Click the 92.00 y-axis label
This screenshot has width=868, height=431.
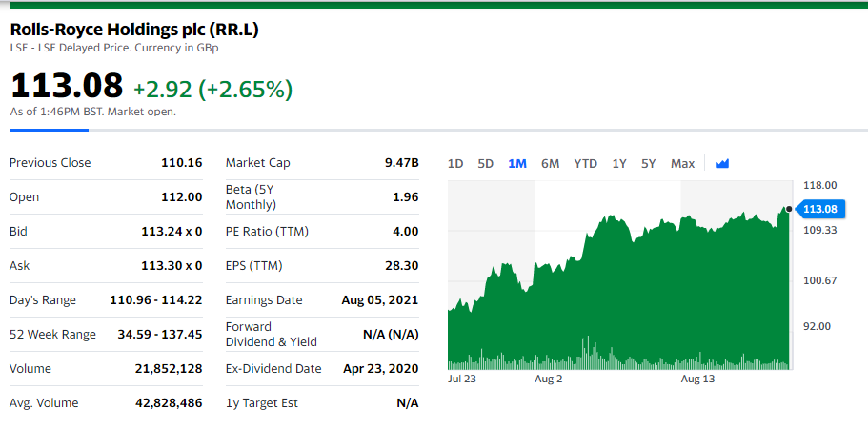click(818, 326)
